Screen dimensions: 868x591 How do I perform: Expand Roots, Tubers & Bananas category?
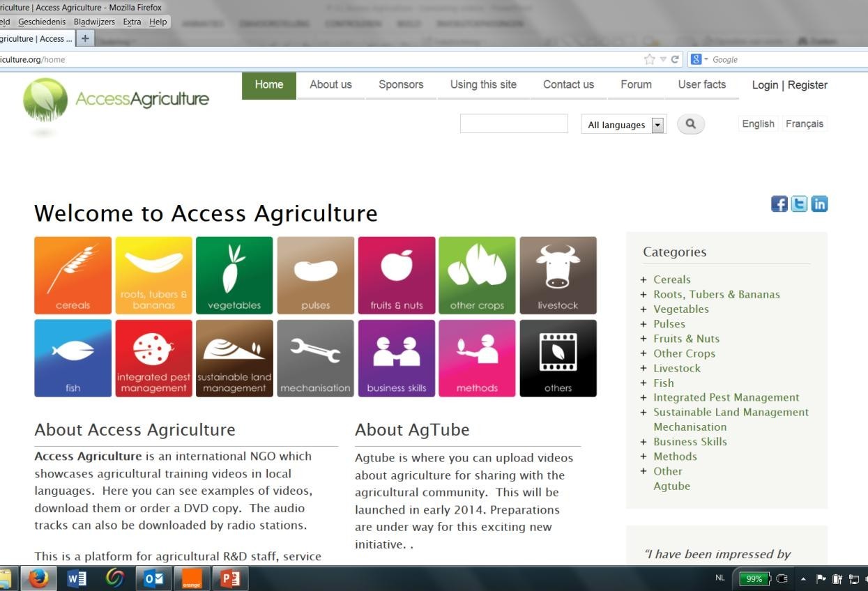(644, 294)
